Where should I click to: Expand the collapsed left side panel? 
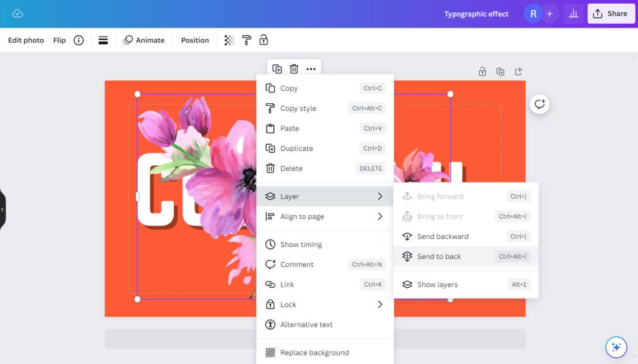click(2, 210)
